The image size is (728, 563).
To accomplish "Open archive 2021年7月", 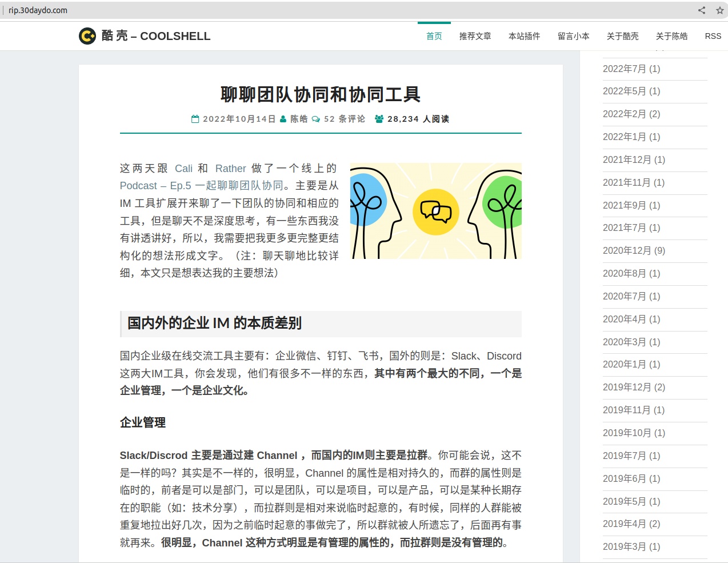I will pyautogui.click(x=631, y=227).
